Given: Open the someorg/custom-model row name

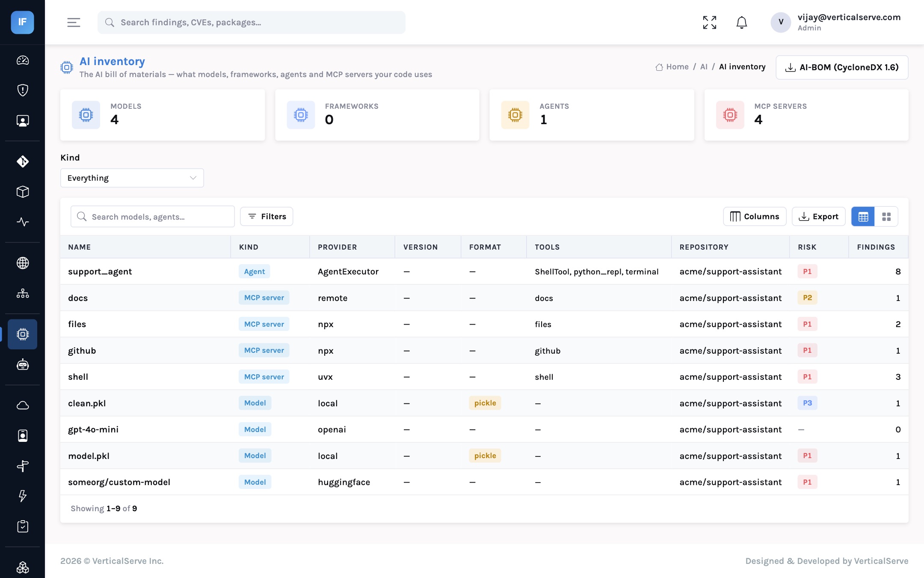Looking at the screenshot, I should 119,482.
